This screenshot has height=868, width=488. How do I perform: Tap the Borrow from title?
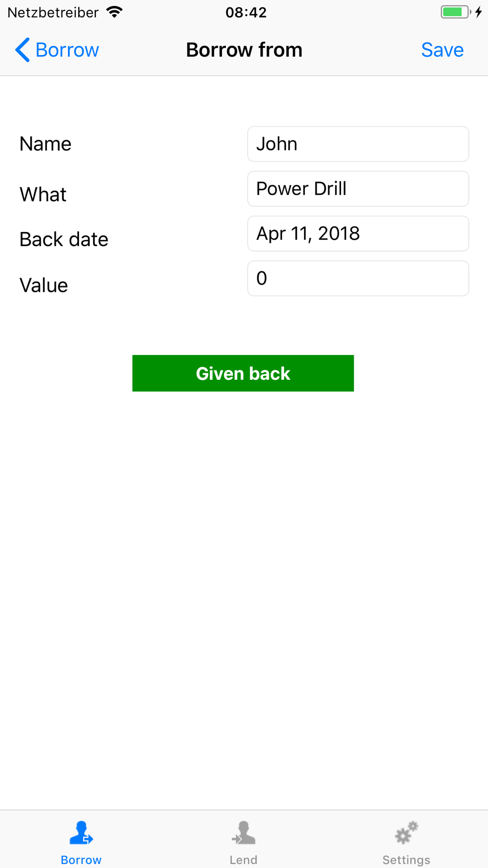pos(244,50)
